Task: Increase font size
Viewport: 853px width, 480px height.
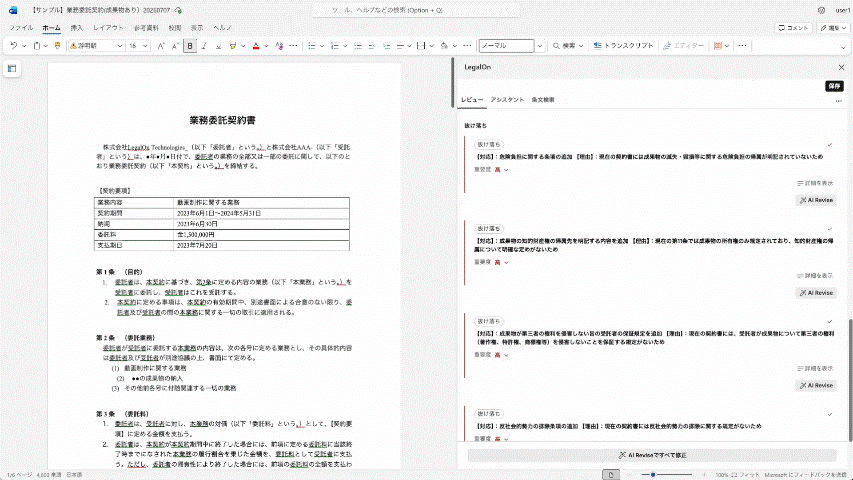Action: pos(161,46)
